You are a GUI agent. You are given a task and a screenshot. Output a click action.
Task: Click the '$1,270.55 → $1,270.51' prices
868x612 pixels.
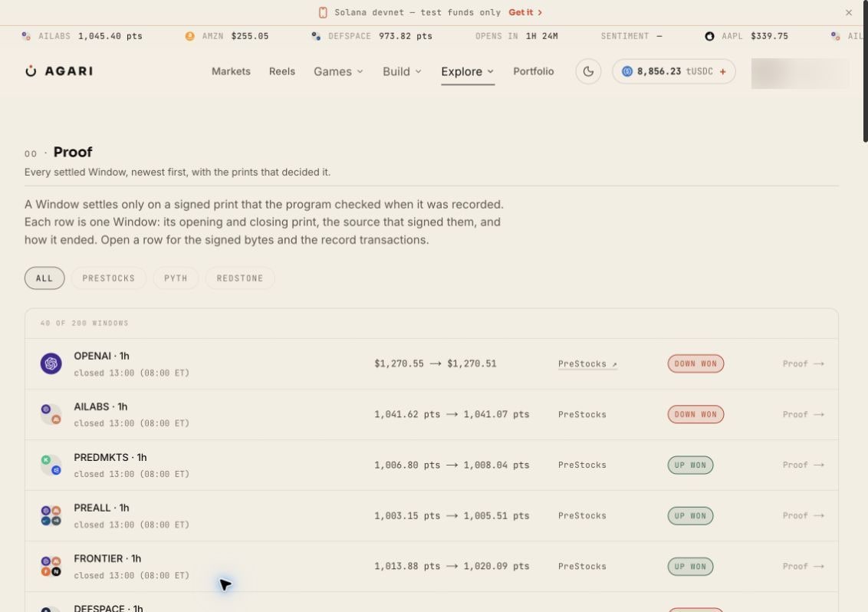coord(435,364)
